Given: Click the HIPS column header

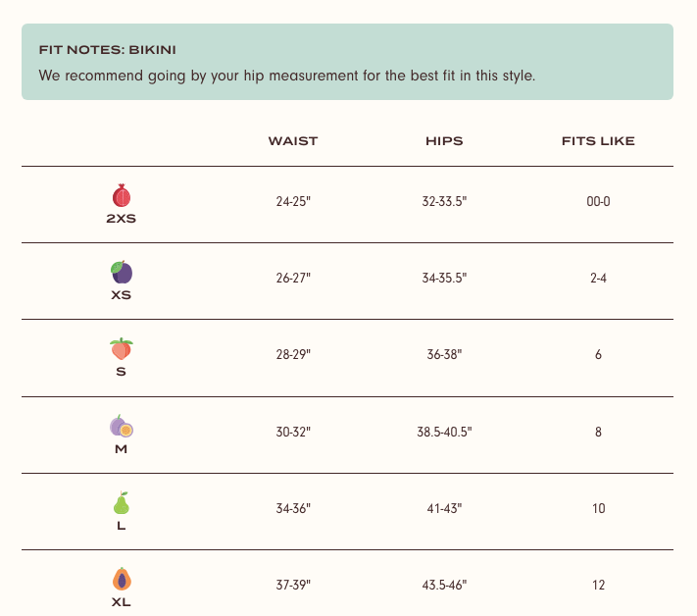Looking at the screenshot, I should [444, 141].
